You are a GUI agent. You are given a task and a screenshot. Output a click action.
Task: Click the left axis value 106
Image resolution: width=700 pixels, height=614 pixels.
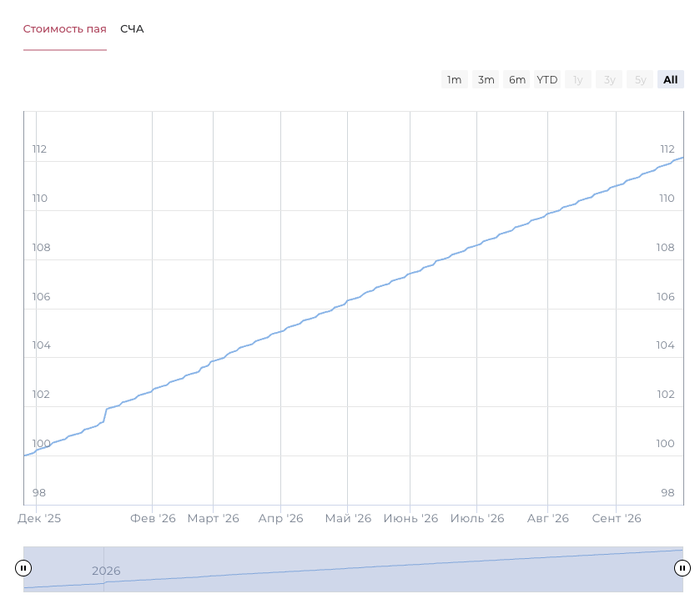tap(41, 297)
